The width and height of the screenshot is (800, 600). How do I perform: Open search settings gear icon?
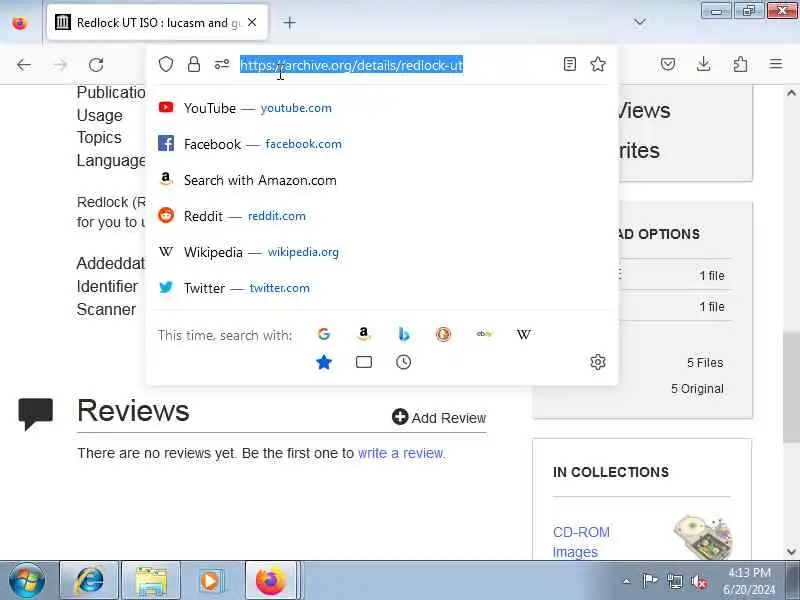(598, 362)
